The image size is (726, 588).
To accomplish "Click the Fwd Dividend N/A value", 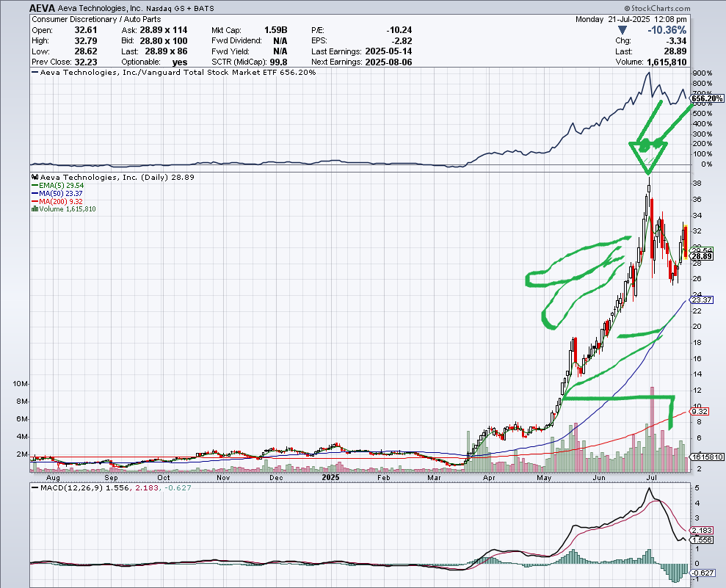I will point(280,41).
